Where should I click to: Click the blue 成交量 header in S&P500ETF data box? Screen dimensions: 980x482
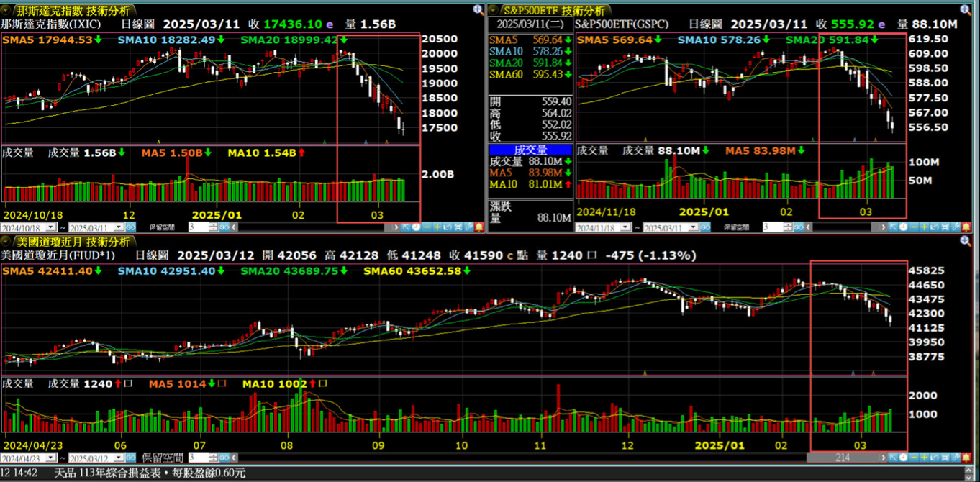[530, 150]
